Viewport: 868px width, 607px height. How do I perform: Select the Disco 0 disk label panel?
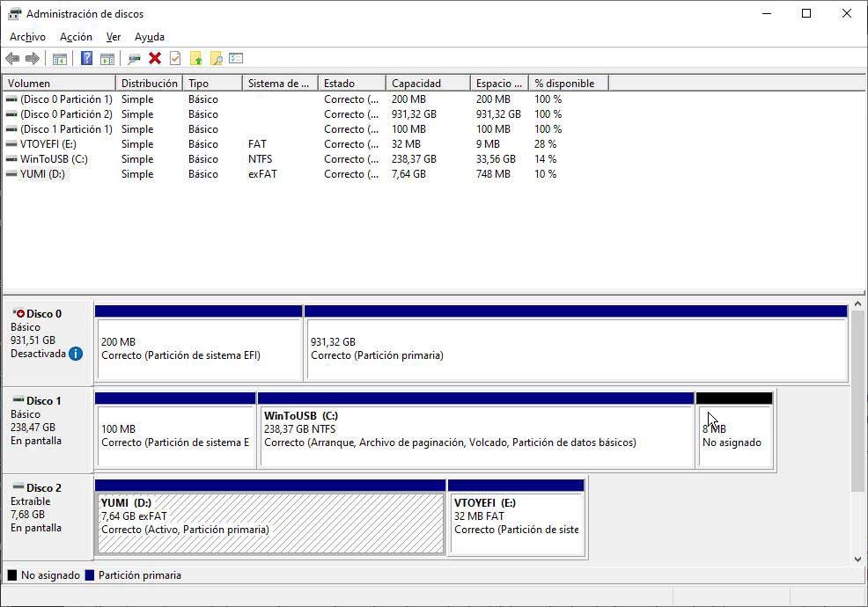48,342
